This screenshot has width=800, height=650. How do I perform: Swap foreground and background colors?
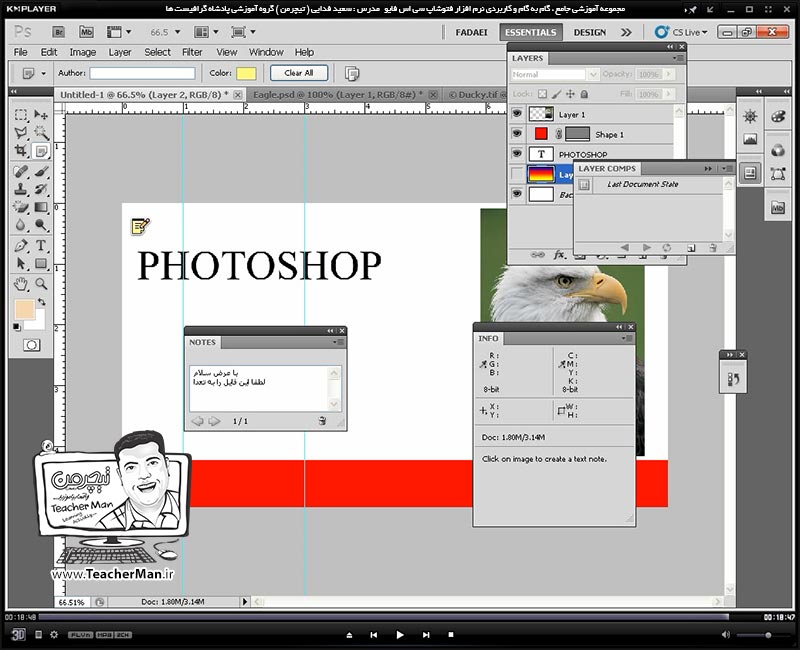coord(42,302)
